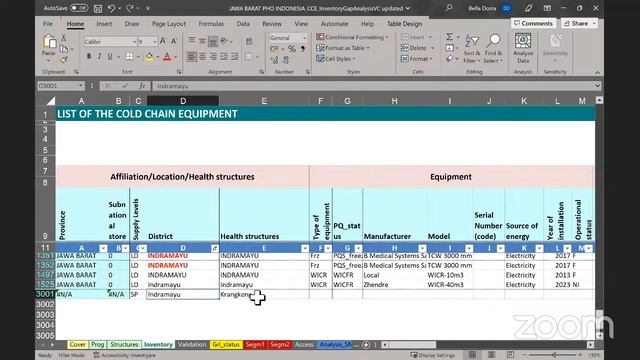Click the vertical scrollbar down arrow
Viewport: 640px width, 360px height.
click(599, 336)
